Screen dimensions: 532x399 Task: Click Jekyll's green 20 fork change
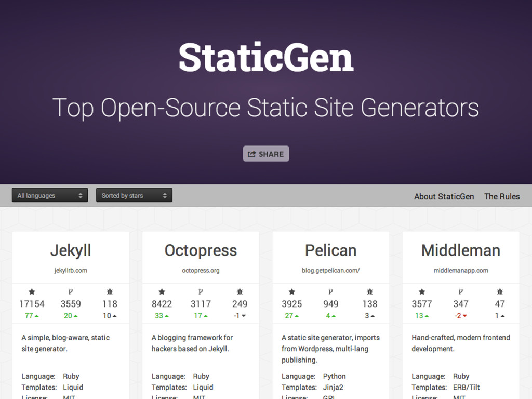(71, 316)
